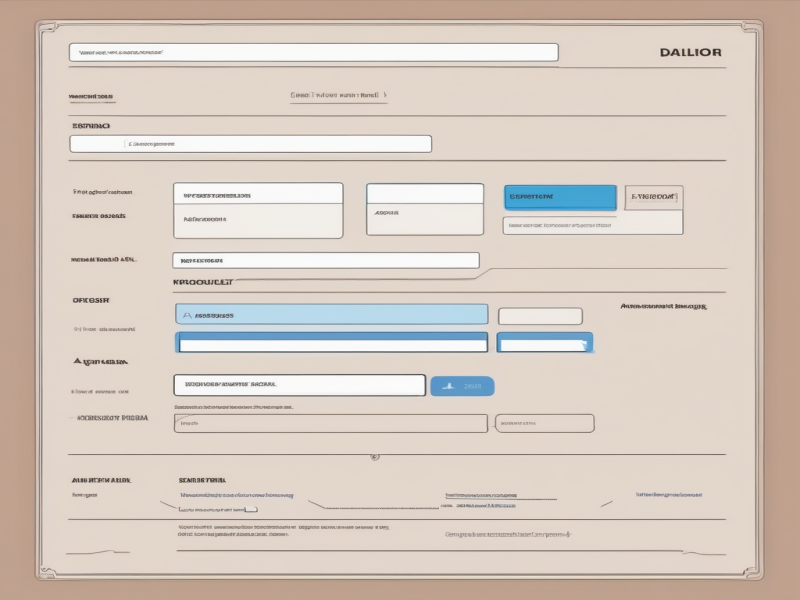Screen dimensions: 800x600
Task: Click the small beige box beside the light blue row
Action: (540, 316)
